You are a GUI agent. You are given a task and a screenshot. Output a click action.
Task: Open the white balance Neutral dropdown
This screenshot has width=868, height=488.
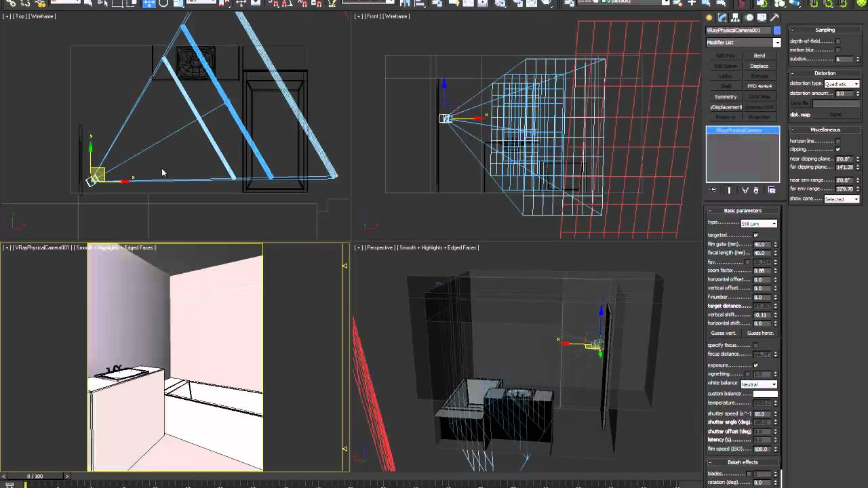(x=759, y=384)
